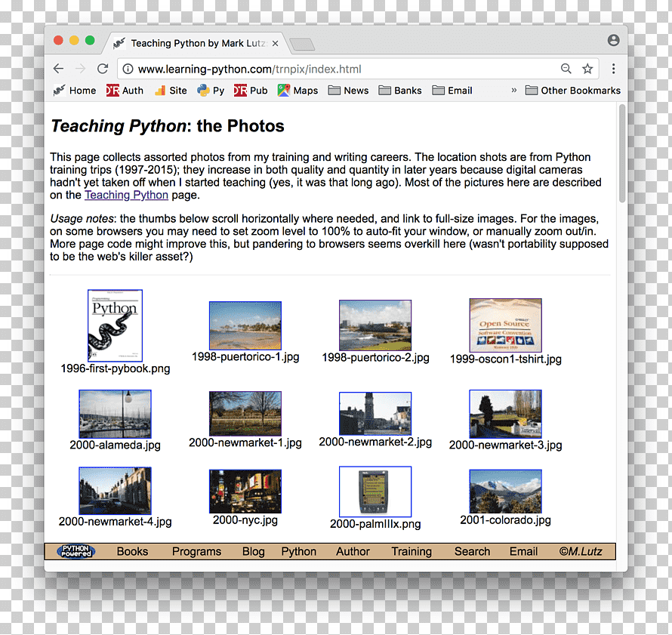
Task: Open the Training footer link
Action: pyautogui.click(x=412, y=551)
